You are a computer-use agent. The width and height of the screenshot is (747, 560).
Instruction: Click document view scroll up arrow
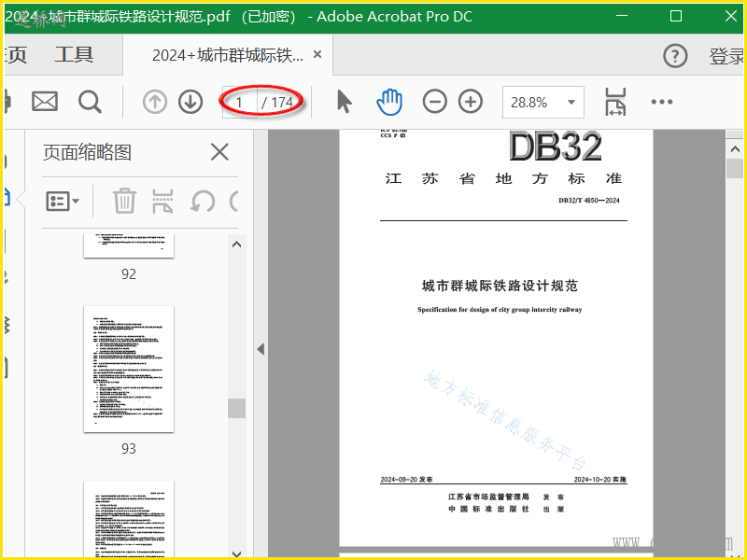coord(735,149)
